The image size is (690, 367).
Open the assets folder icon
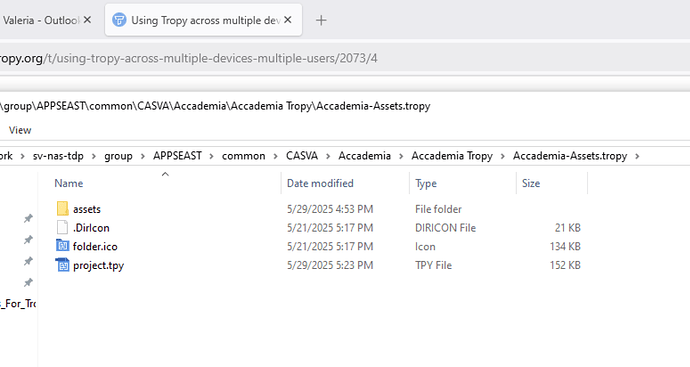[62, 209]
